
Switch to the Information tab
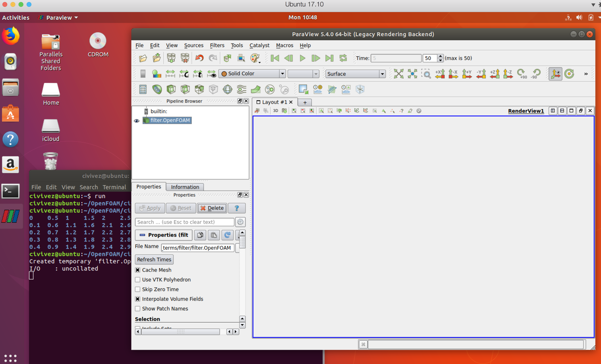tap(185, 187)
